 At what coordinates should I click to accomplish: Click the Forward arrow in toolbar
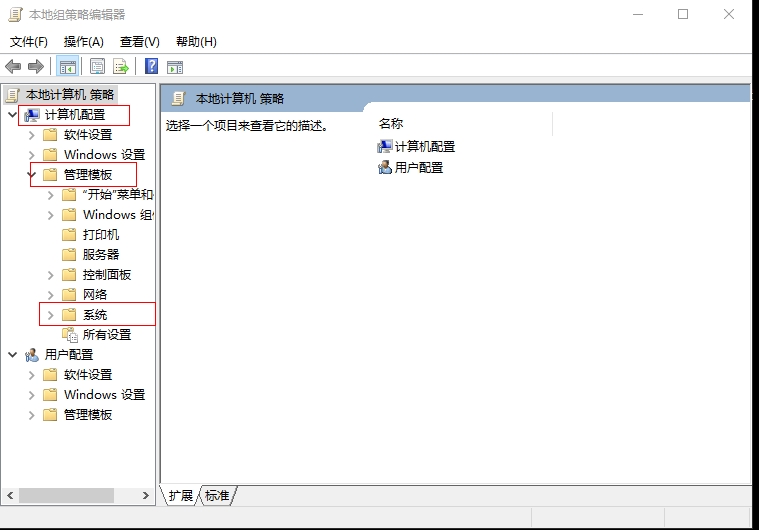(x=36, y=67)
